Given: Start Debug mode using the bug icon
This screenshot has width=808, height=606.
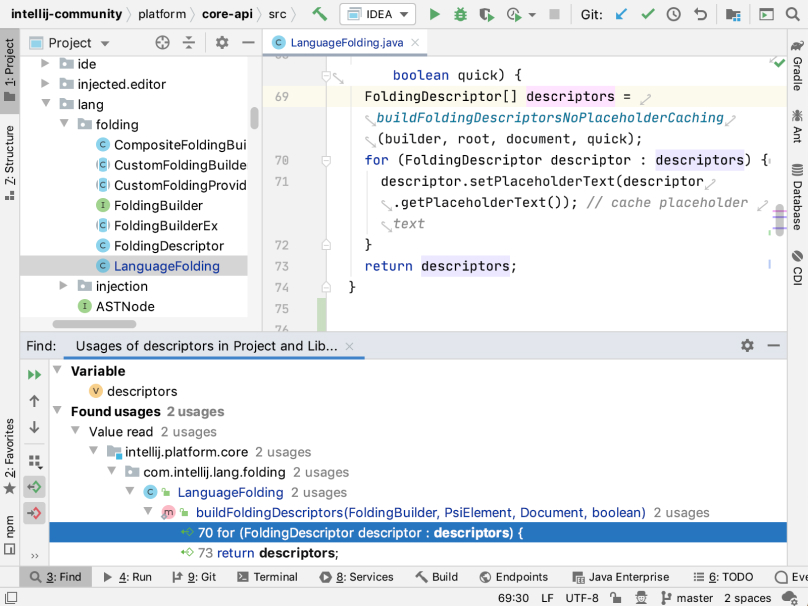Looking at the screenshot, I should click(x=459, y=14).
